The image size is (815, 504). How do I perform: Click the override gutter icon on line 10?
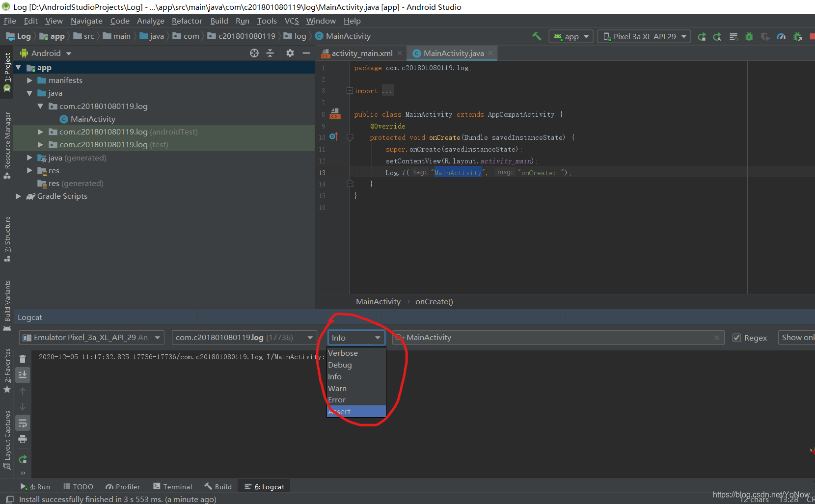tap(333, 137)
